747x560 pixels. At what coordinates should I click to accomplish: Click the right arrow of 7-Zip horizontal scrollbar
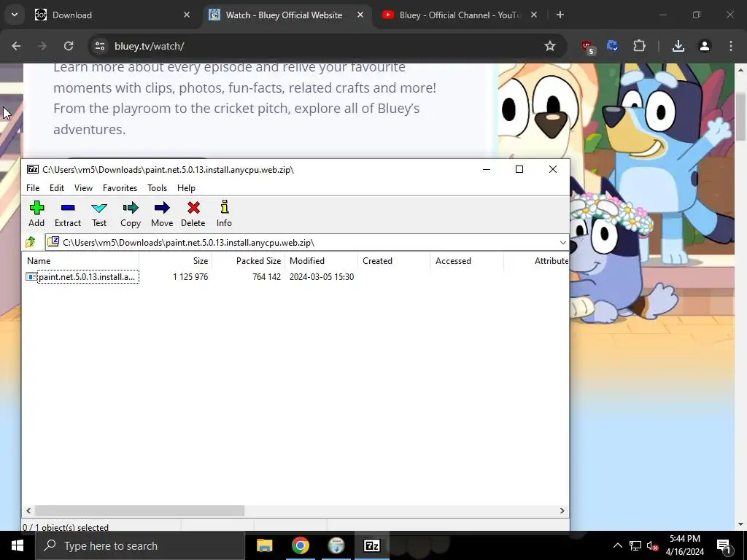(562, 510)
